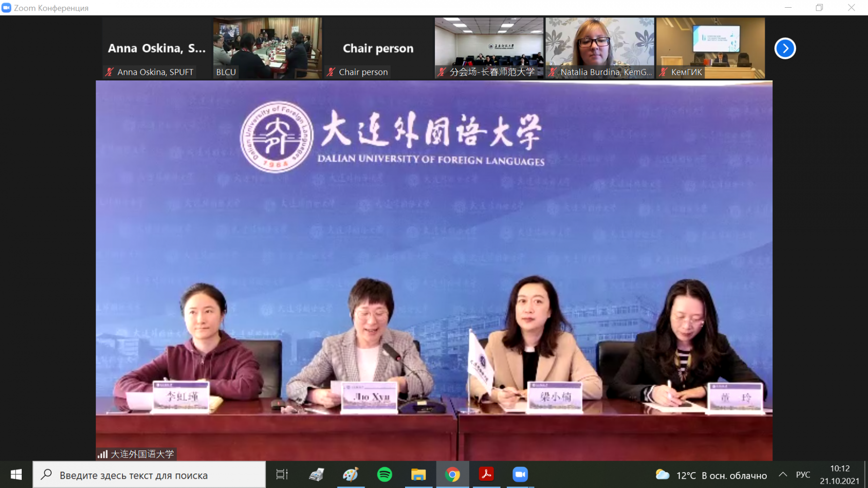Open Paint app in the taskbar

[x=351, y=475]
